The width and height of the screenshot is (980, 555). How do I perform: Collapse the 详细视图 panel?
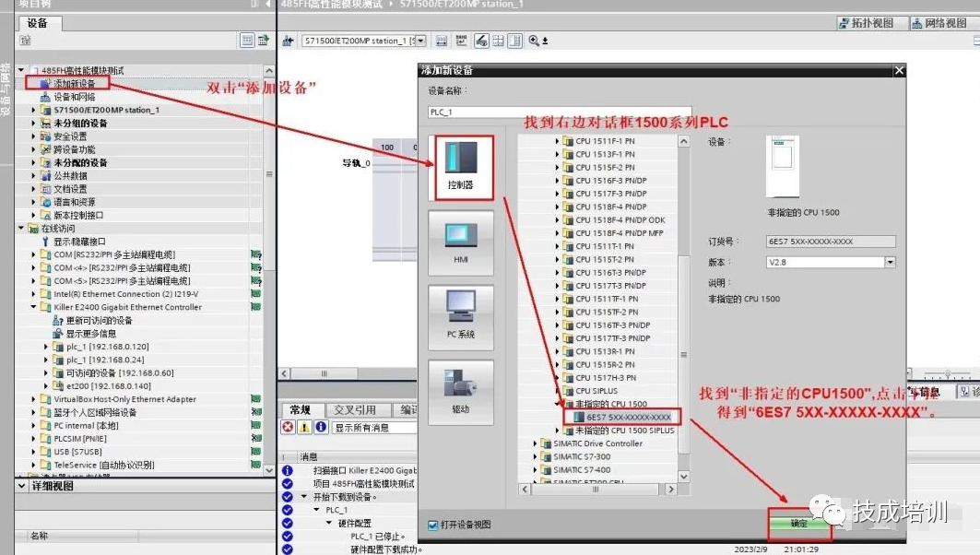tap(22, 486)
